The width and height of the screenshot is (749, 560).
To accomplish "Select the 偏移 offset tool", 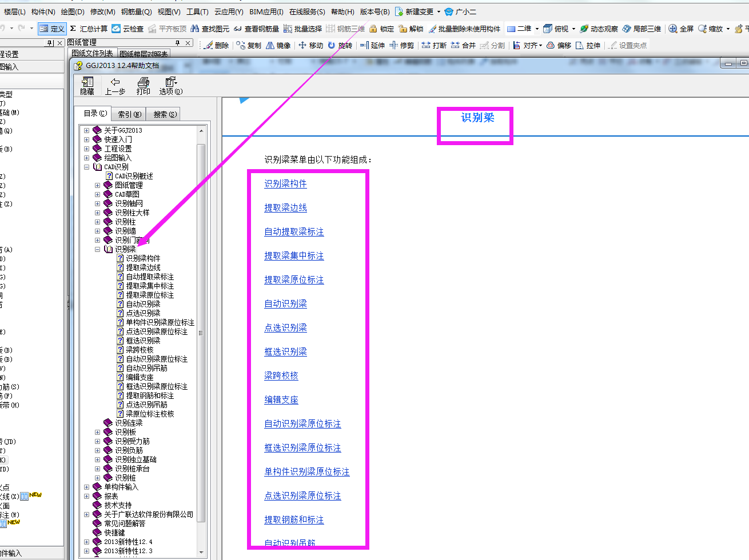I will (559, 45).
